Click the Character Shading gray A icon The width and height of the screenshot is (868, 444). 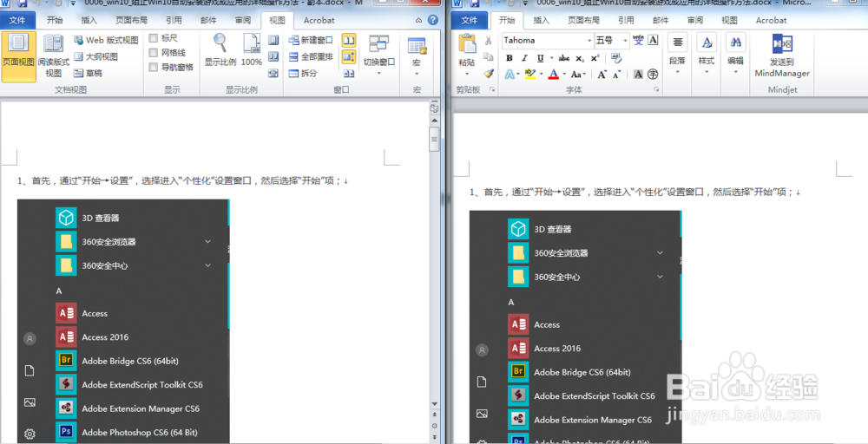pyautogui.click(x=638, y=74)
